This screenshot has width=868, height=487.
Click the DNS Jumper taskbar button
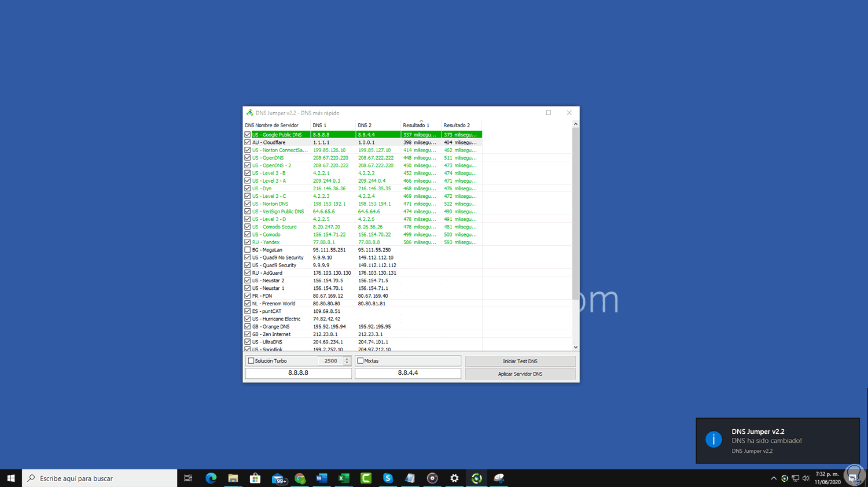point(476,478)
